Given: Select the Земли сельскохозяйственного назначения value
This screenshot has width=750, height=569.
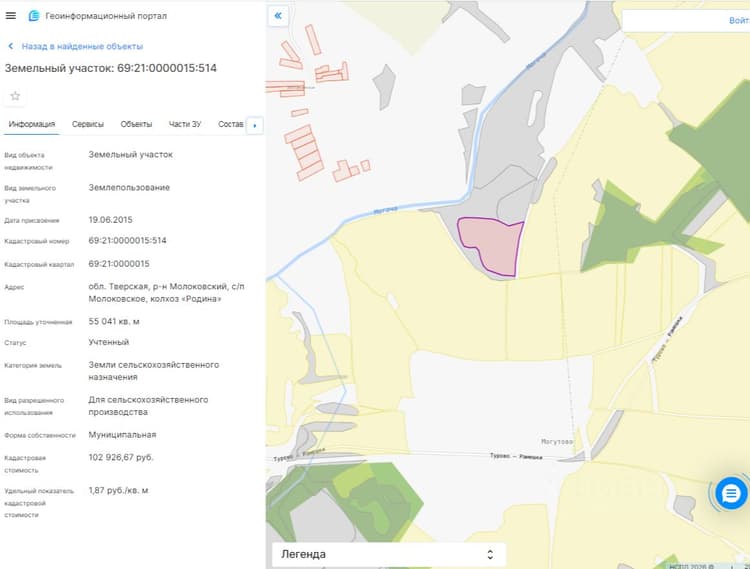Looking at the screenshot, I should coord(154,371).
